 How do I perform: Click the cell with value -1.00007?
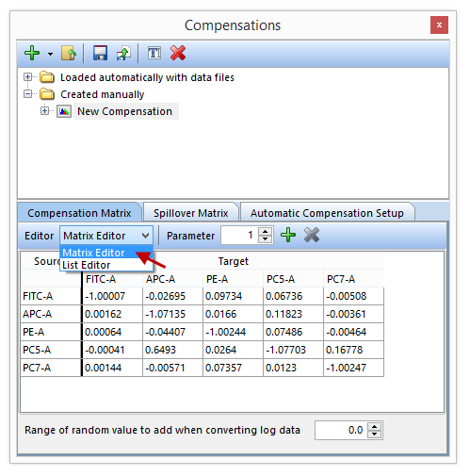click(x=112, y=296)
